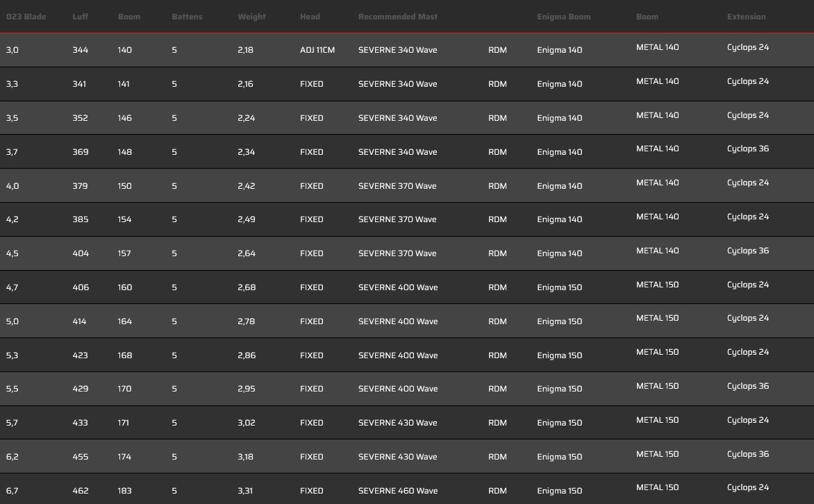The height and width of the screenshot is (504, 814).
Task: Click METAL 150 in the 6,2 row
Action: tap(657, 454)
